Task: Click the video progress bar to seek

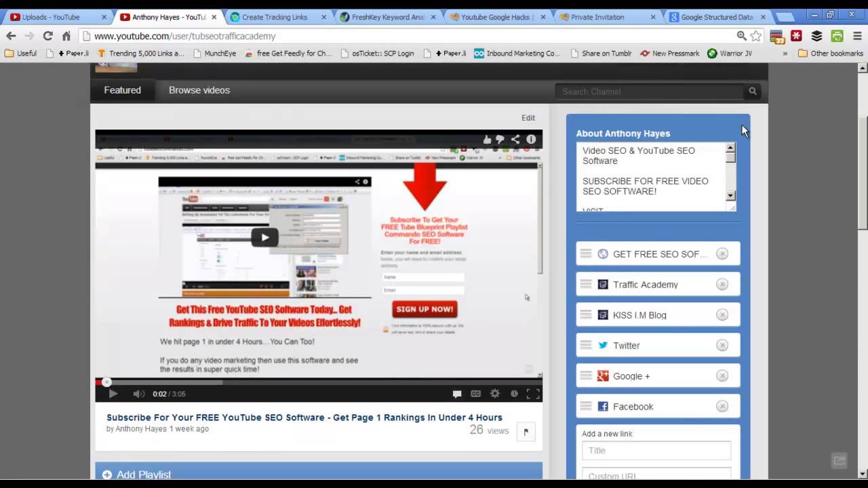Action: pos(319,382)
